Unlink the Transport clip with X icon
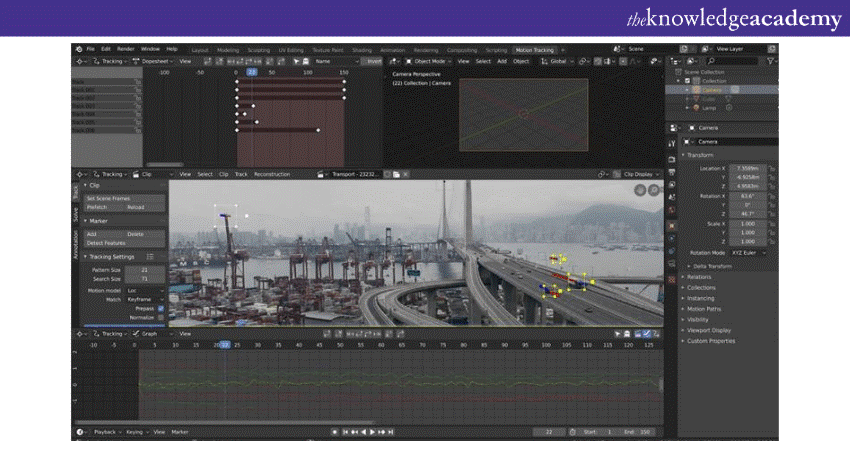Viewport: 850px width, 450px height. (x=406, y=174)
